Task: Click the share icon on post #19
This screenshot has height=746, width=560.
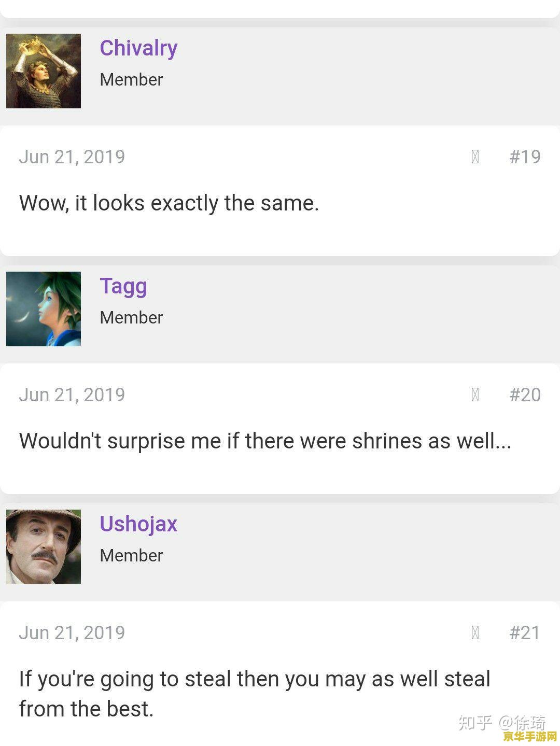Action: [x=475, y=157]
